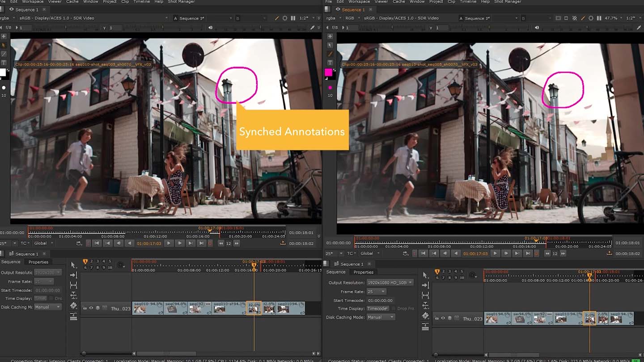644x362 pixels.
Task: Toggle visibility eye of the right timeline track
Action: pyautogui.click(x=443, y=319)
